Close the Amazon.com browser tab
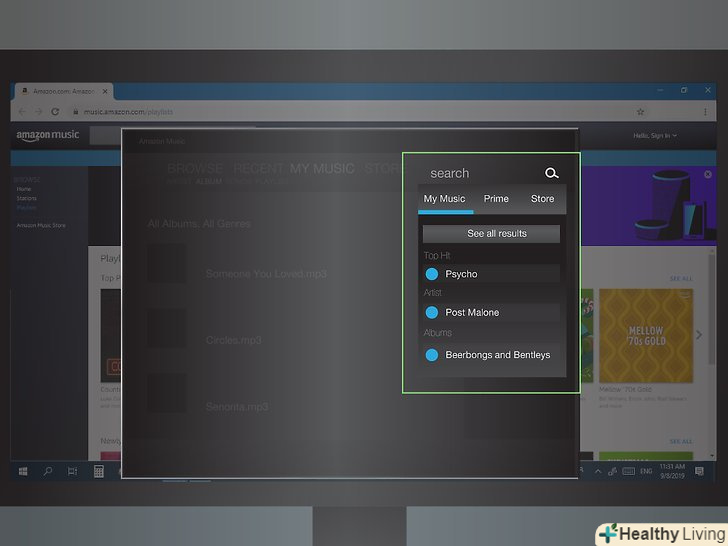 pos(105,91)
